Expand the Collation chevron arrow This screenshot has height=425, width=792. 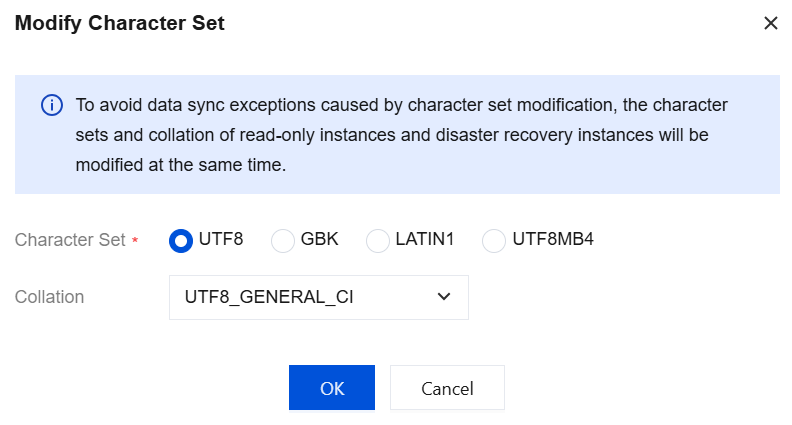444,297
